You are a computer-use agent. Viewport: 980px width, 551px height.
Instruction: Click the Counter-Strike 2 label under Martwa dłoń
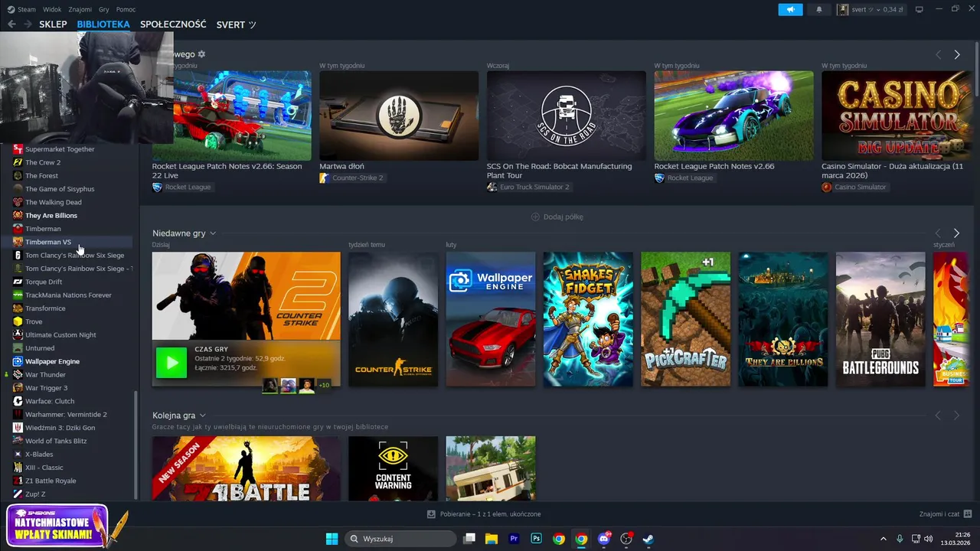351,178
